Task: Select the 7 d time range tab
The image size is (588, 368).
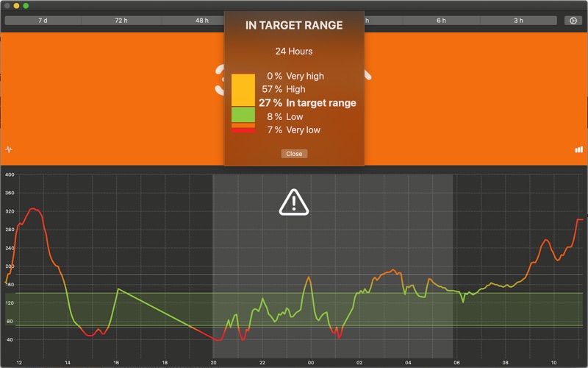Action: pyautogui.click(x=43, y=21)
